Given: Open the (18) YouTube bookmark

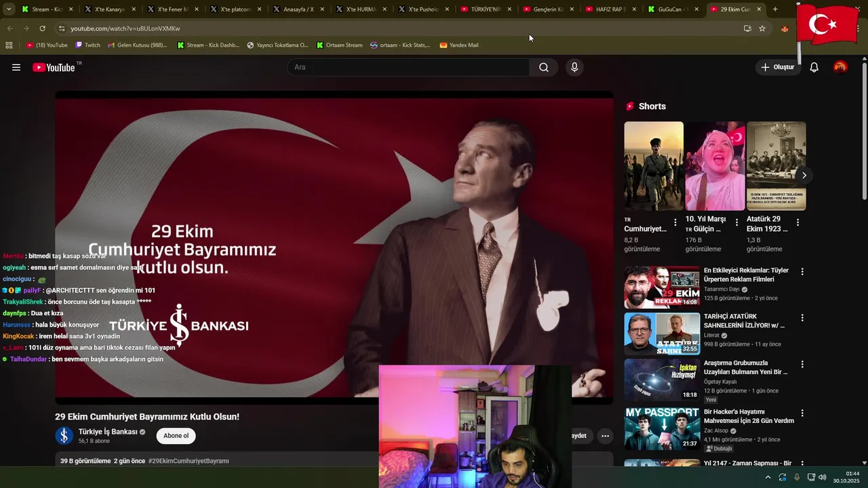Looking at the screenshot, I should pyautogui.click(x=47, y=45).
